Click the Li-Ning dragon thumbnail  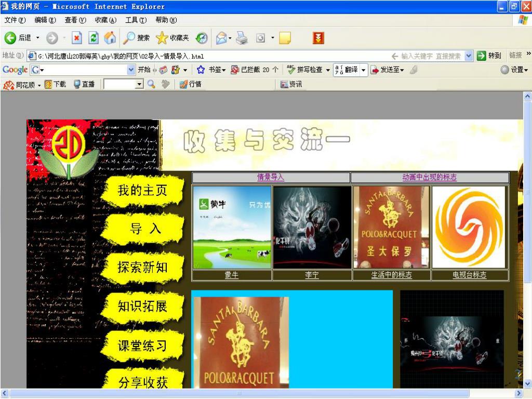pos(312,228)
